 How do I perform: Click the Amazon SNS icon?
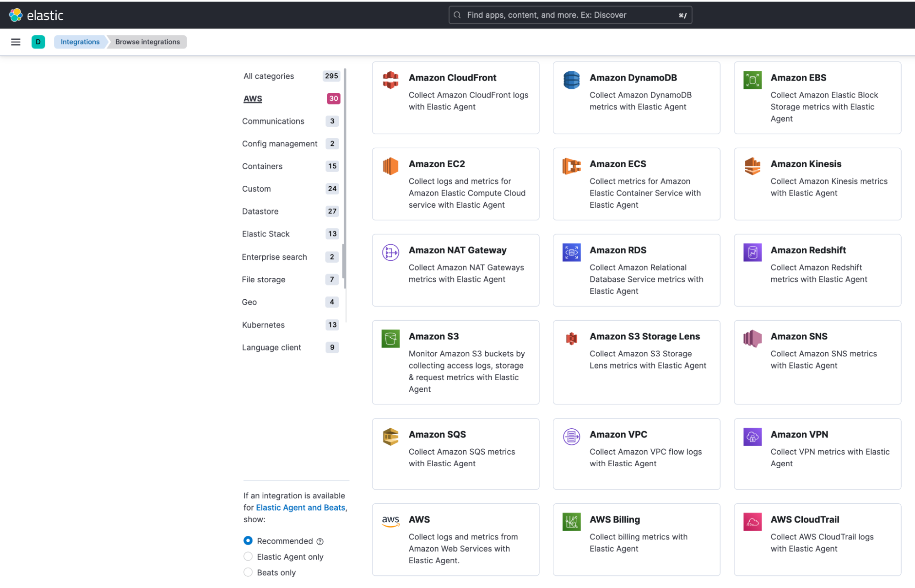(x=752, y=339)
